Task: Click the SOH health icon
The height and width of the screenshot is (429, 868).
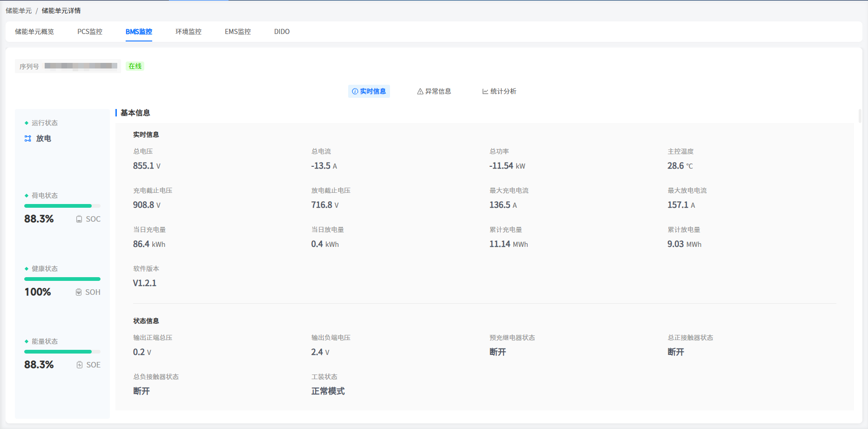Action: point(79,293)
